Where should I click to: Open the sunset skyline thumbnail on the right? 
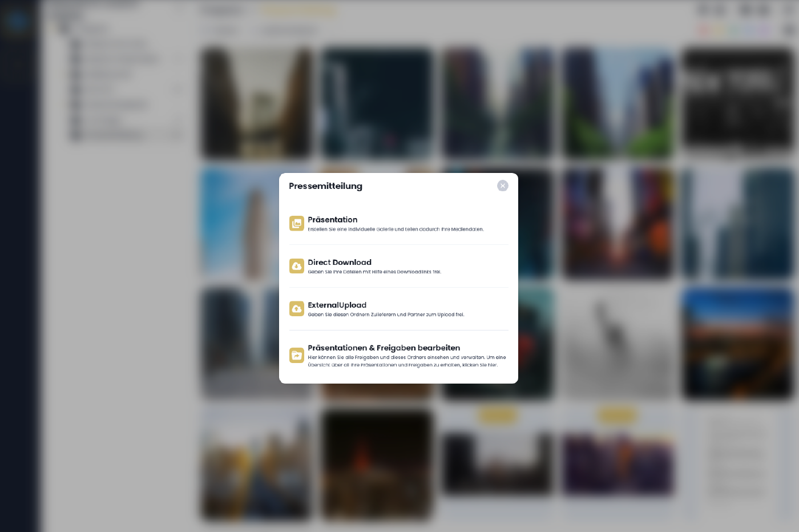coord(737,341)
